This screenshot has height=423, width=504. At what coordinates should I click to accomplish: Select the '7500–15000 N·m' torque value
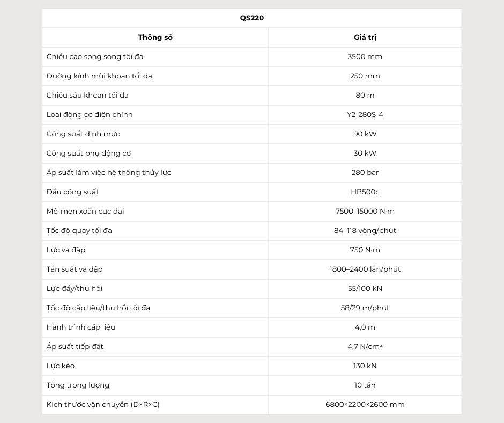365,211
